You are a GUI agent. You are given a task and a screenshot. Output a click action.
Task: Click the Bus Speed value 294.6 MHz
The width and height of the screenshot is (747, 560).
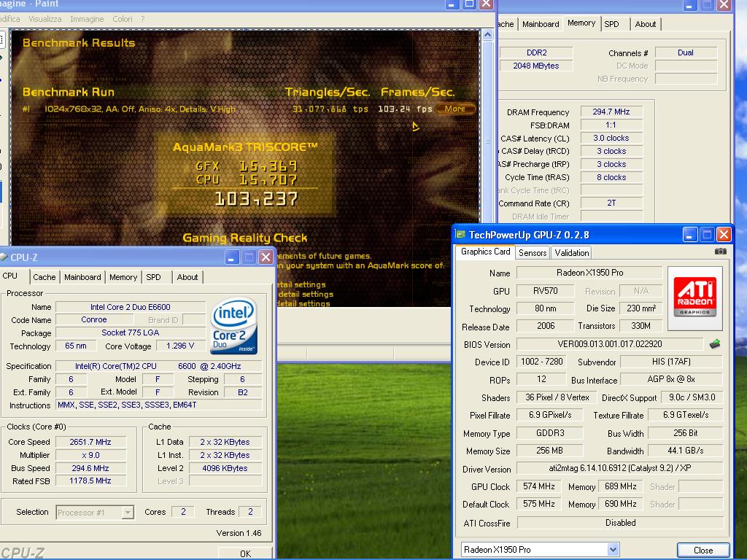click(x=90, y=469)
